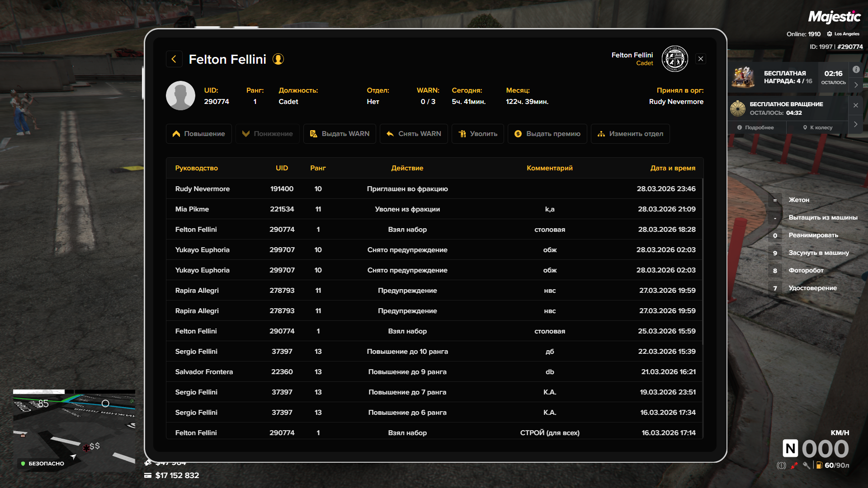The width and height of the screenshot is (868, 488).
Task: Click the player avatar picture
Action: tap(180, 96)
